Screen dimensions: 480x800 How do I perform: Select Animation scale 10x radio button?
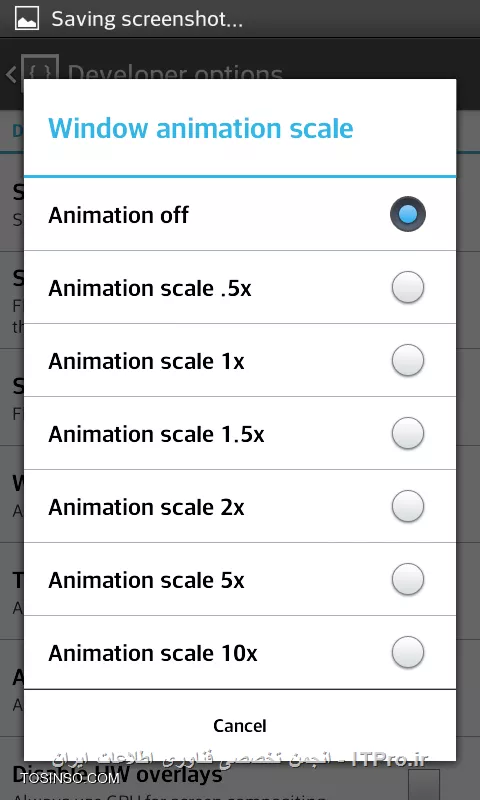tap(408, 652)
